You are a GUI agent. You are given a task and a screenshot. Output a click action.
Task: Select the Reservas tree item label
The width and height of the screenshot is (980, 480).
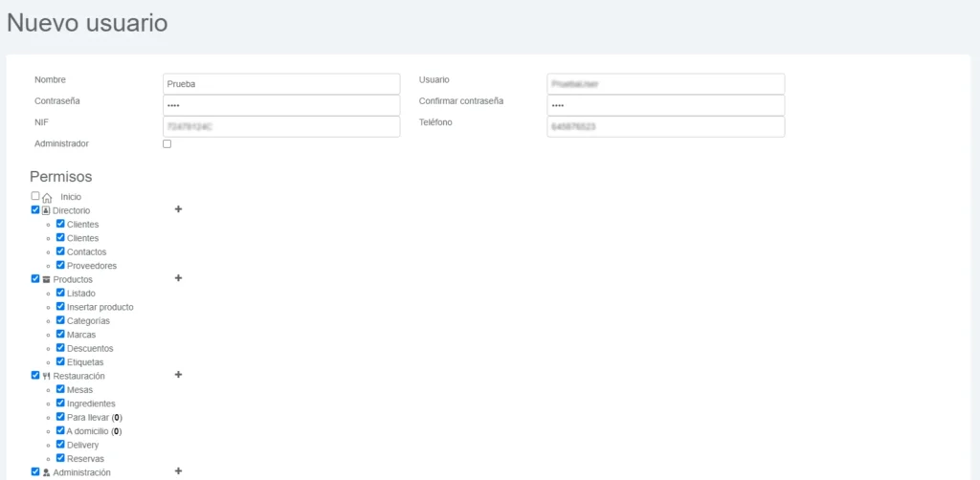click(85, 459)
